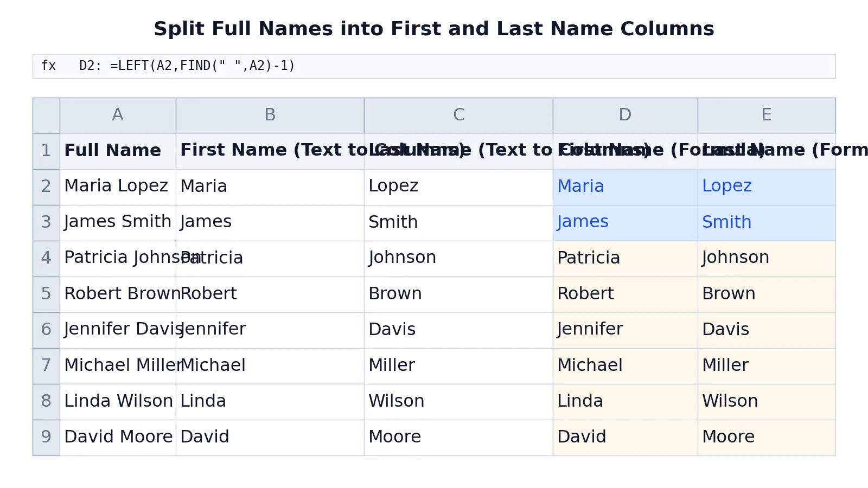The image size is (868, 488).
Task: Select cell C5 containing 'Brown'
Action: [458, 294]
